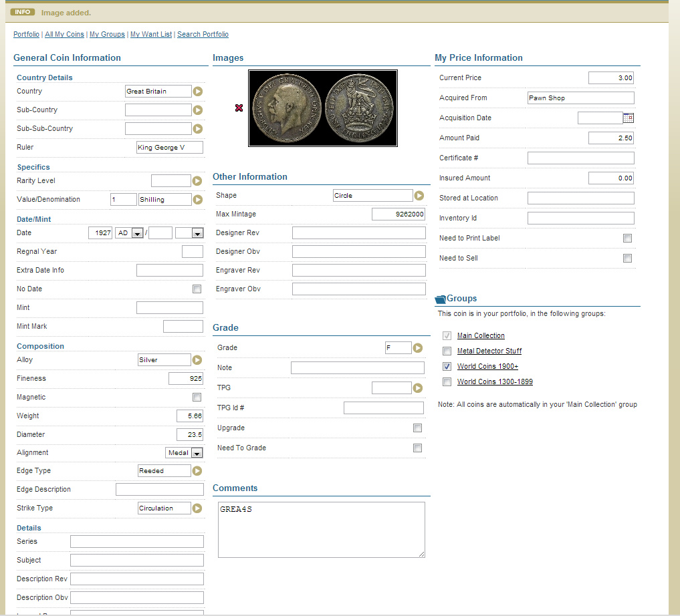
Task: Remove the coin image with the red X
Action: tap(239, 108)
